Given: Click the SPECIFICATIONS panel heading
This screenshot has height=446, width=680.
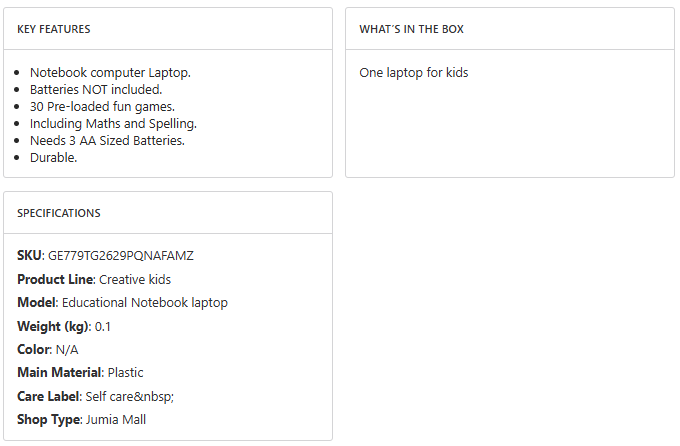Looking at the screenshot, I should coord(59,214).
